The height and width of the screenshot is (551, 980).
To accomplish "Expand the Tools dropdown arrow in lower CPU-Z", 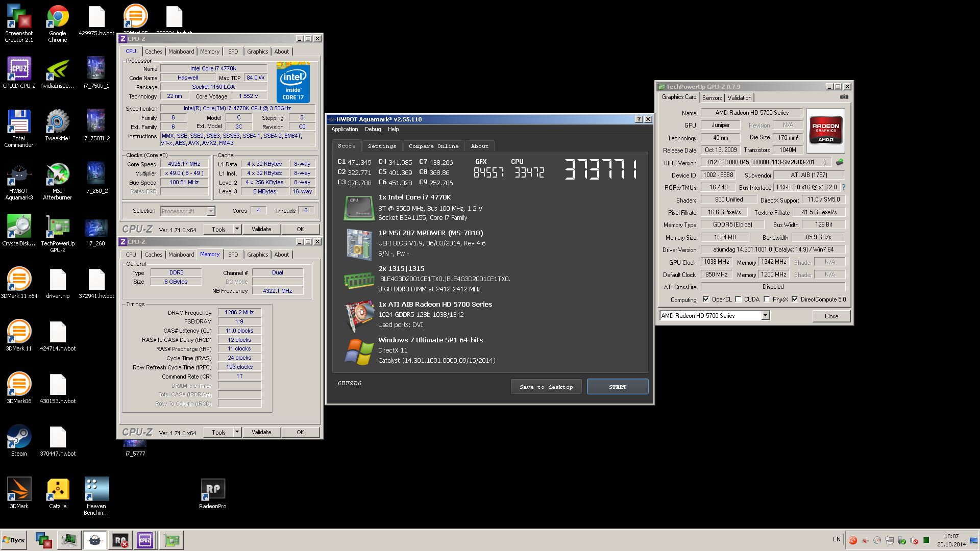I will (237, 432).
